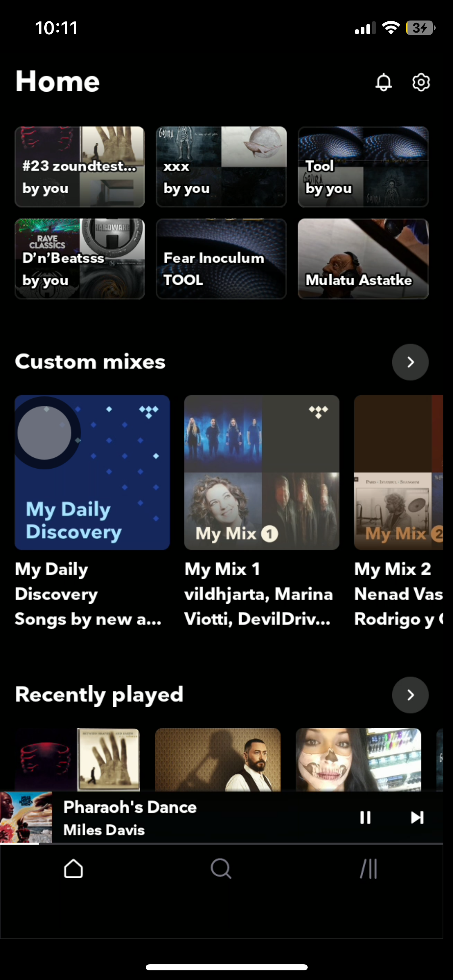The width and height of the screenshot is (453, 980).
Task: Open My Collection tab icon
Action: pos(368,869)
